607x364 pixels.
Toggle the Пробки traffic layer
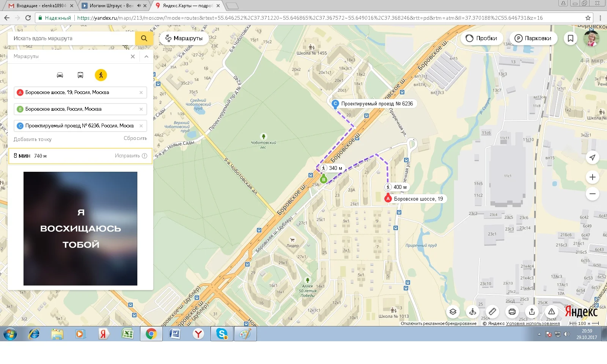click(482, 38)
